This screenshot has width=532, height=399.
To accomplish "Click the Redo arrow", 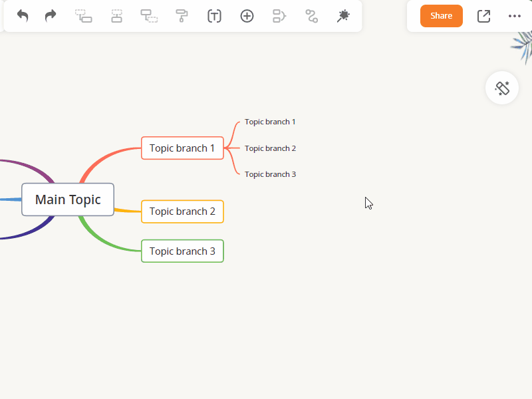I will coord(51,16).
